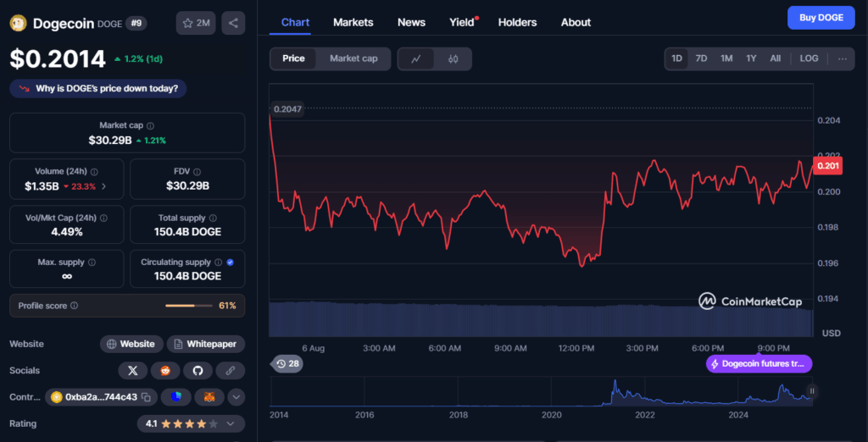Select the 1Y time range

pos(751,58)
